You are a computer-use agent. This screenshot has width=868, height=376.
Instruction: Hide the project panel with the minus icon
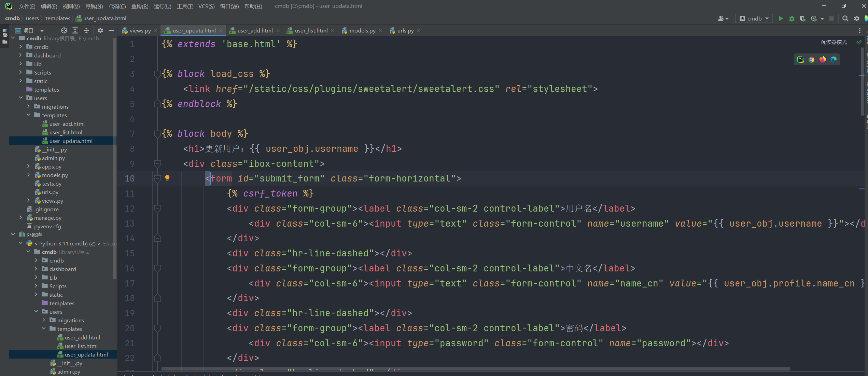tap(111, 30)
